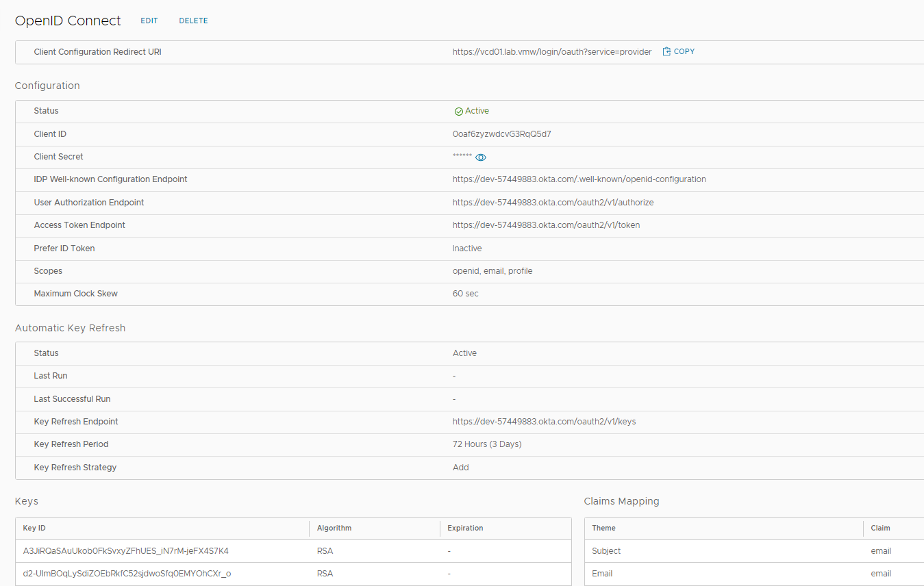Select the key row starting with A3JiRQaS
This screenshot has width=924, height=586.
point(126,551)
